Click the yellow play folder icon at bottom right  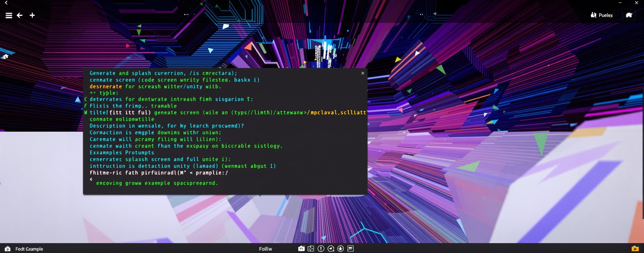click(x=635, y=248)
